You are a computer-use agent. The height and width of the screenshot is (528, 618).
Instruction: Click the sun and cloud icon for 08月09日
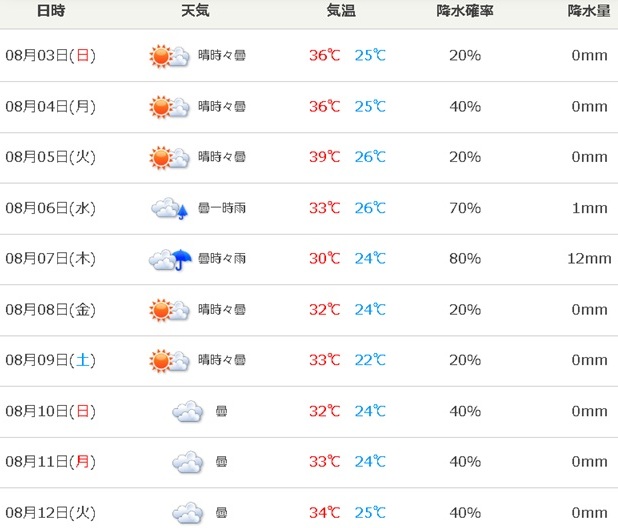pos(169,361)
